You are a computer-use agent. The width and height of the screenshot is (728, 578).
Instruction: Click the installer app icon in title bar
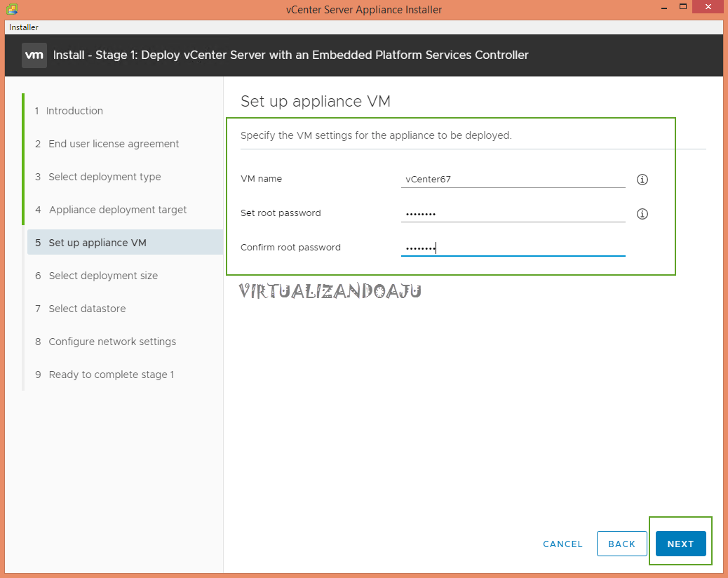[12, 9]
